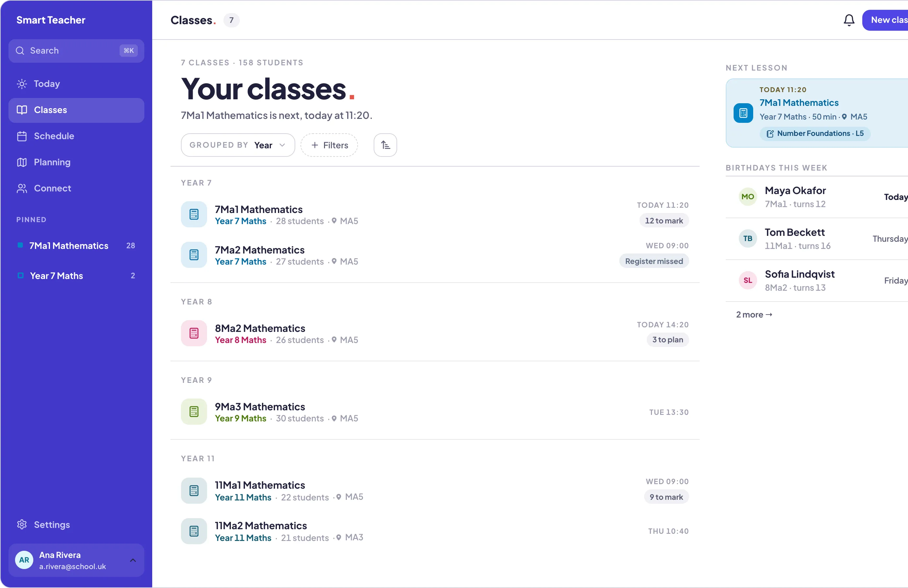Open pinned 7Ma1 Mathematics in sidebar
This screenshot has width=908, height=588.
(76, 246)
